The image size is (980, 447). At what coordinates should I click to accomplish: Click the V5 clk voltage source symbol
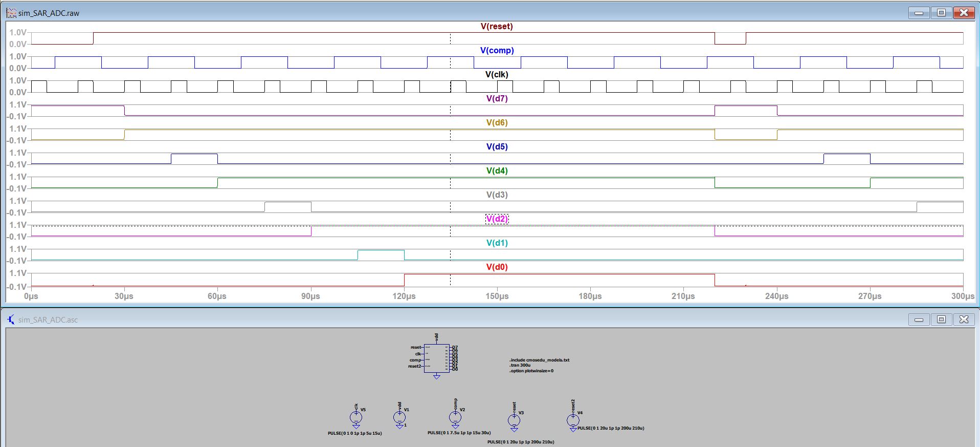356,418
